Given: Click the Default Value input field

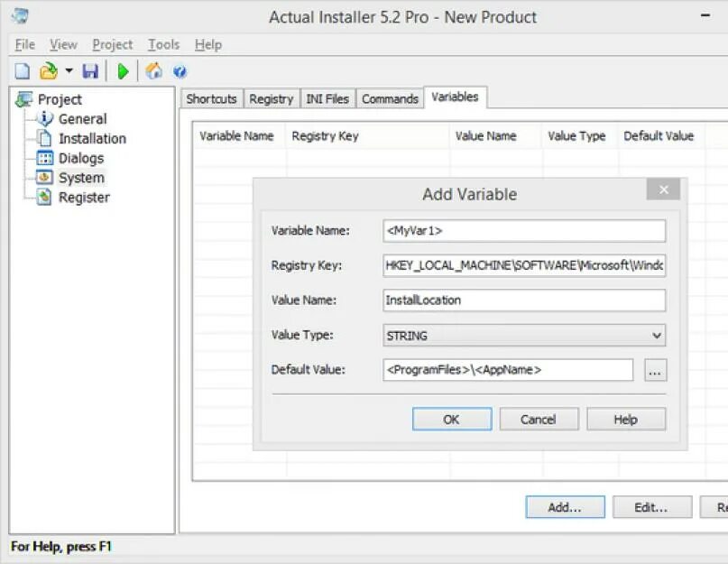Looking at the screenshot, I should click(x=508, y=370).
